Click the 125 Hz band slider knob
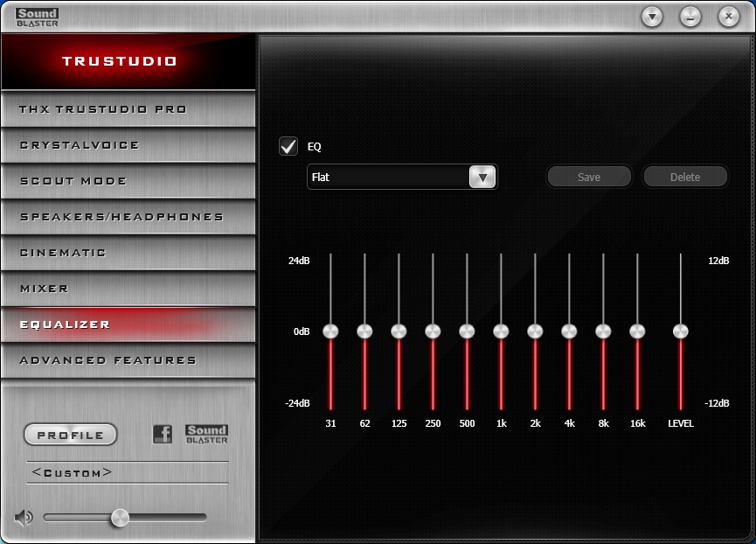Screen dimensions: 756x544 click(399, 331)
